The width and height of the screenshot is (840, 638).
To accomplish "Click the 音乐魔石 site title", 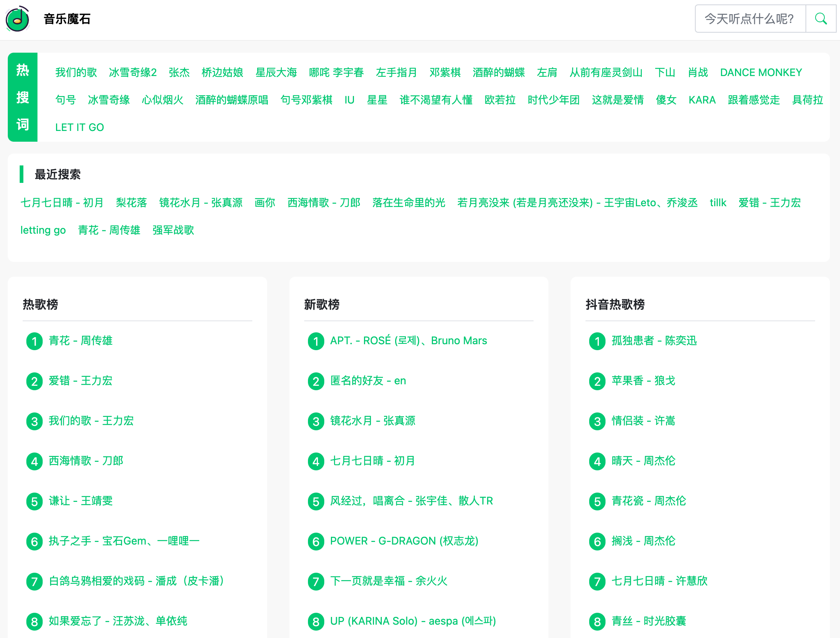I will click(67, 19).
